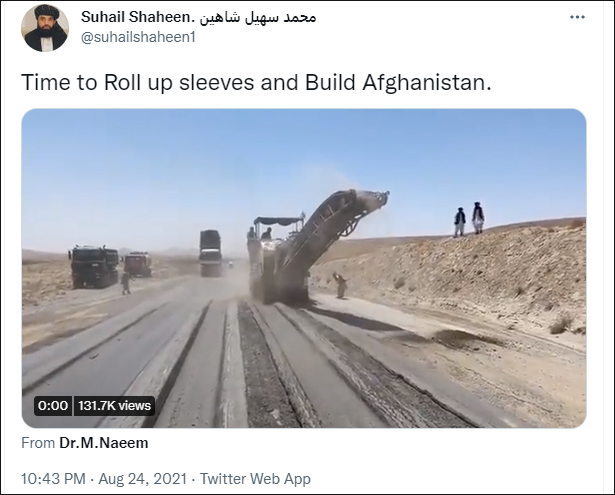
Task: Open the Twitter Web App source label
Action: pyautogui.click(x=255, y=479)
